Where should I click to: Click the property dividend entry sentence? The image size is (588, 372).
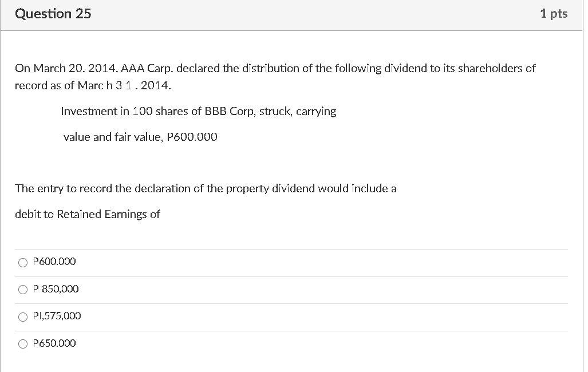(206, 188)
